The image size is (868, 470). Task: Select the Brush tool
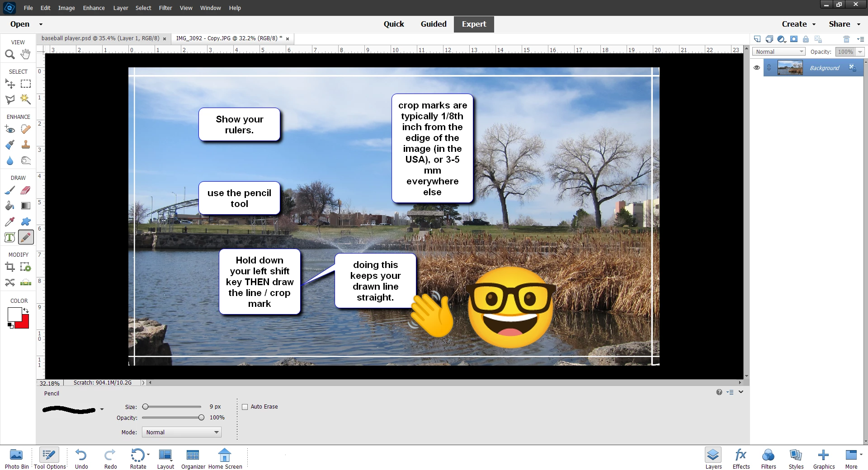[x=10, y=191]
